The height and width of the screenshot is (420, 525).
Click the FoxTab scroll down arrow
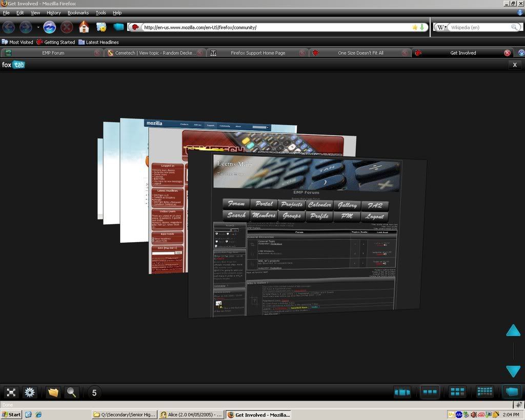click(513, 371)
